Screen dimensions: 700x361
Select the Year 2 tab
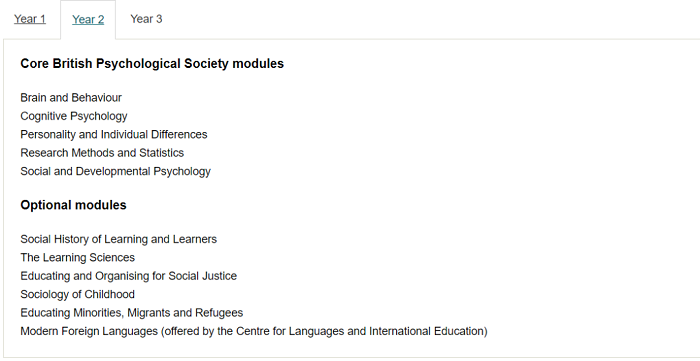point(88,19)
